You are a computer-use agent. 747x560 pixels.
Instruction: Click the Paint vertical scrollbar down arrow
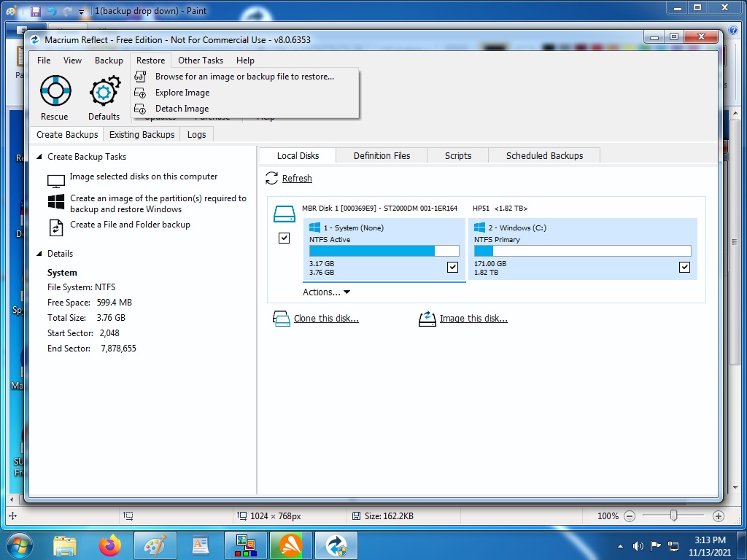[735, 488]
